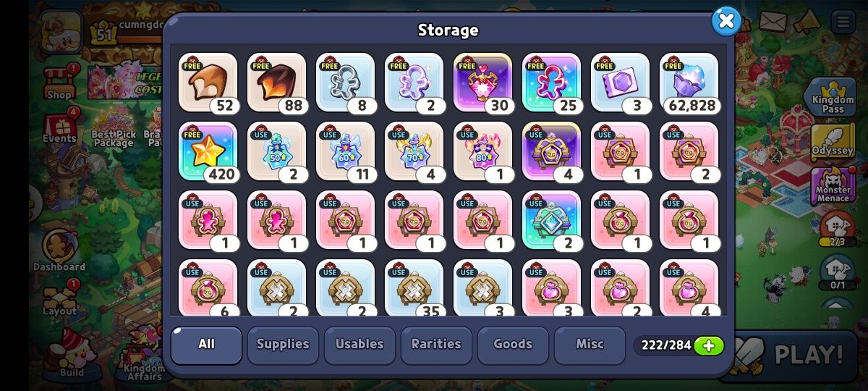Select the purple heart gem with 30
This screenshot has width=868, height=391.
(x=482, y=83)
